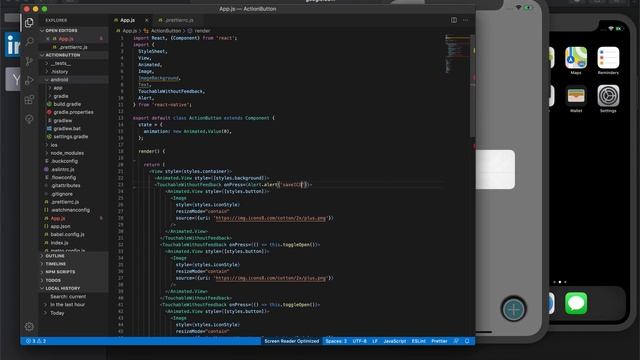Open the editor More Actions menu
The width and height of the screenshot is (640, 360).
pos(466,20)
